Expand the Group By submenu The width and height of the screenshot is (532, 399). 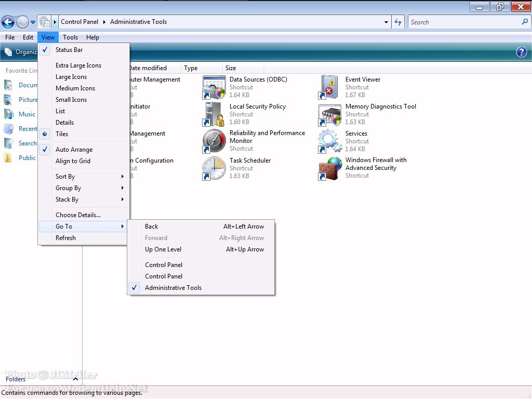click(x=84, y=188)
